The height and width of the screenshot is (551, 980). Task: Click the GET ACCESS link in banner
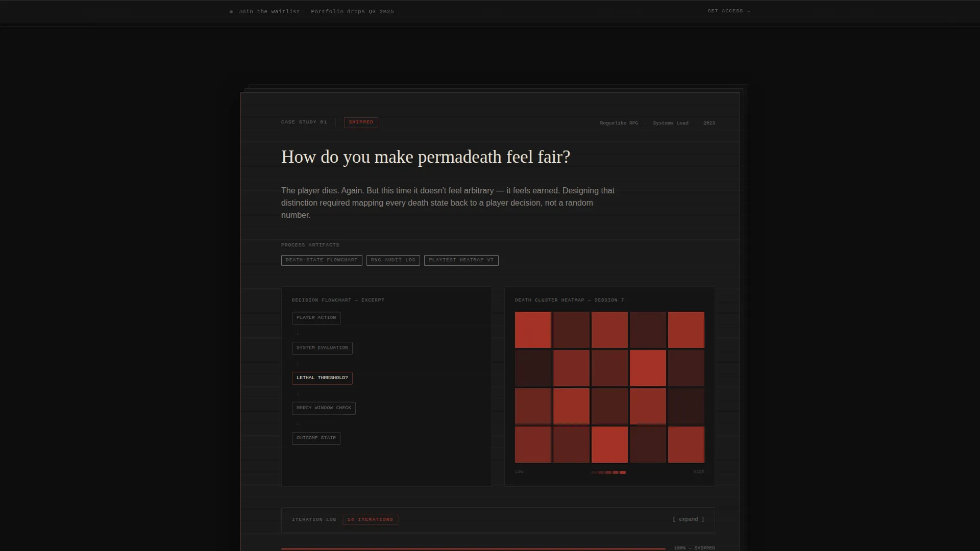728,11
